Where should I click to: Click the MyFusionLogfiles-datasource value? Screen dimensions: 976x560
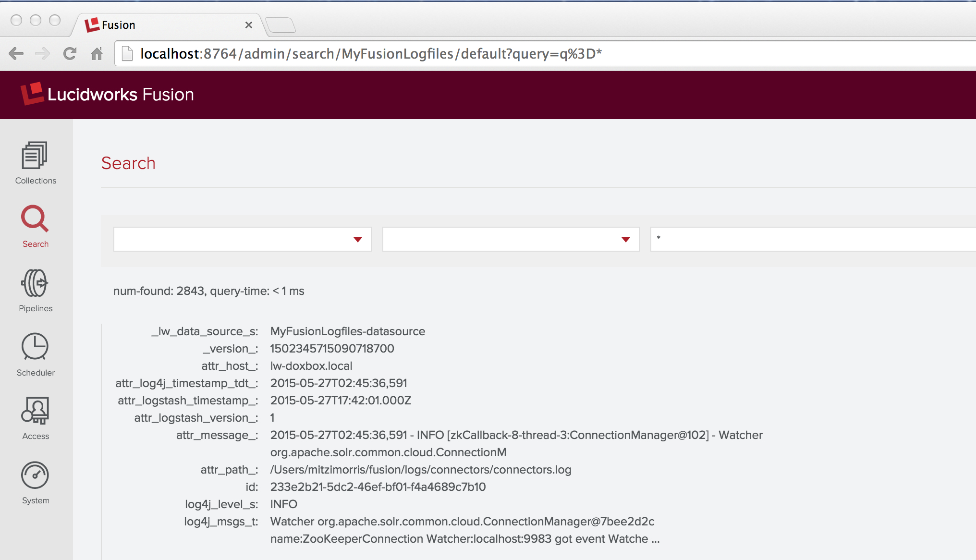tap(347, 330)
